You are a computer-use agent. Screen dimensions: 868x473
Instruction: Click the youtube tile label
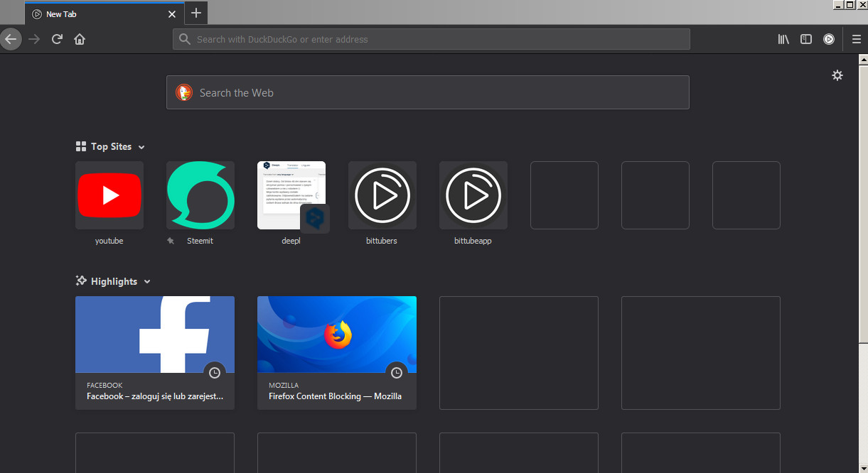[109, 241]
